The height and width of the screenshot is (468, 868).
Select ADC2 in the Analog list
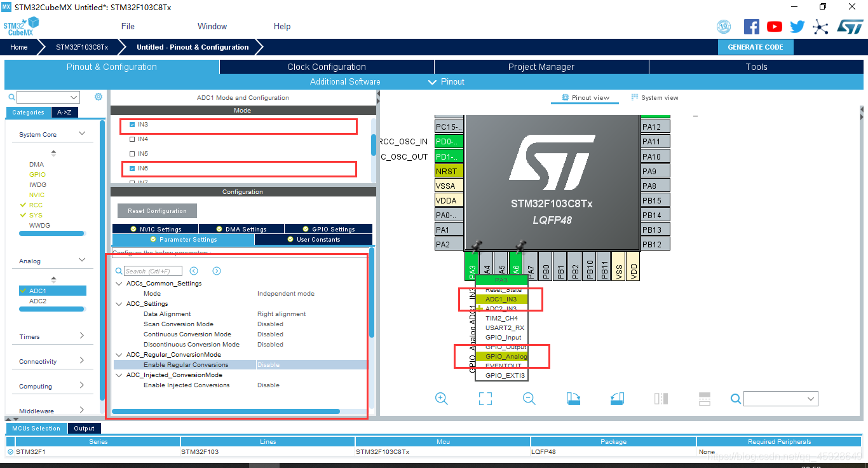pyautogui.click(x=37, y=301)
